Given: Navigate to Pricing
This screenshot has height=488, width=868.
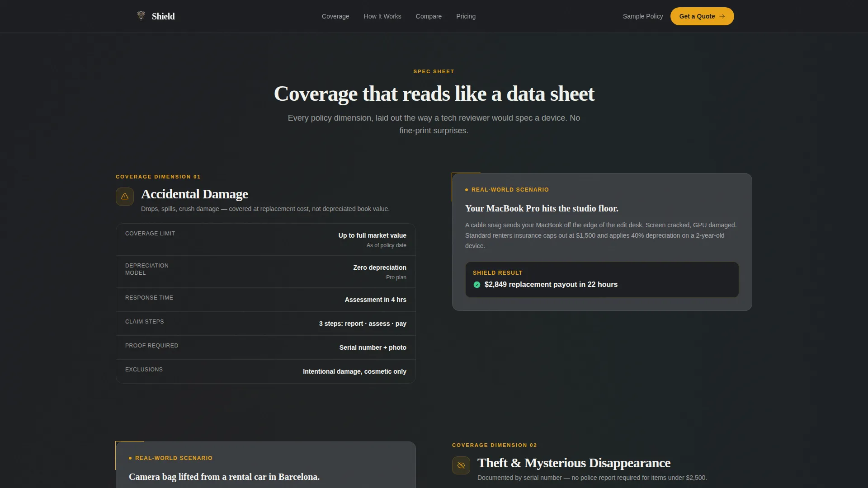Looking at the screenshot, I should pyautogui.click(x=466, y=16).
